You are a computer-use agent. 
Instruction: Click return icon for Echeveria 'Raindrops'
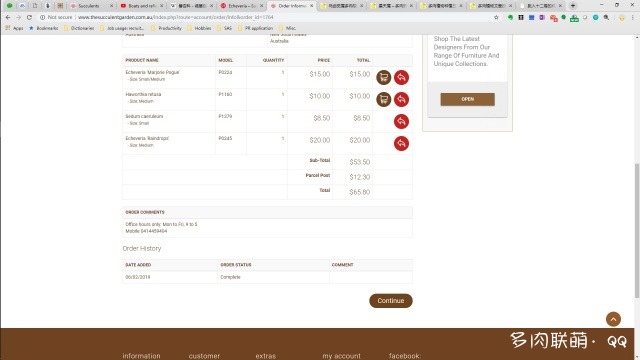401,144
